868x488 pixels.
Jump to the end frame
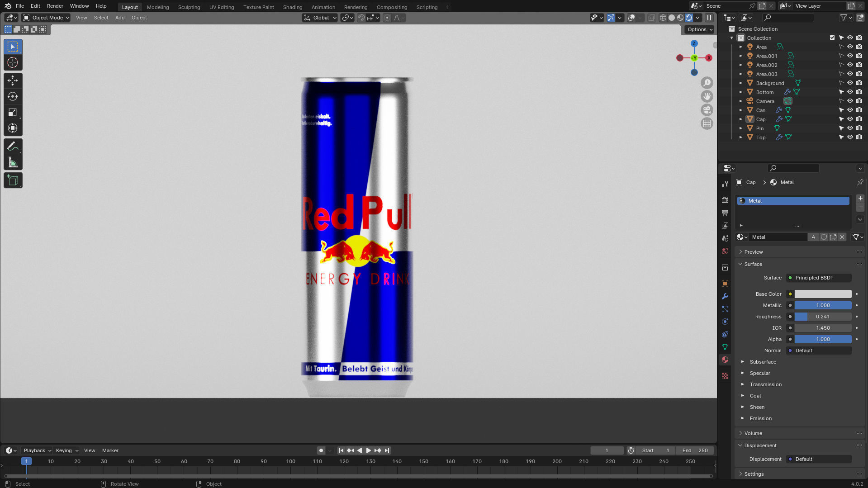click(x=387, y=450)
